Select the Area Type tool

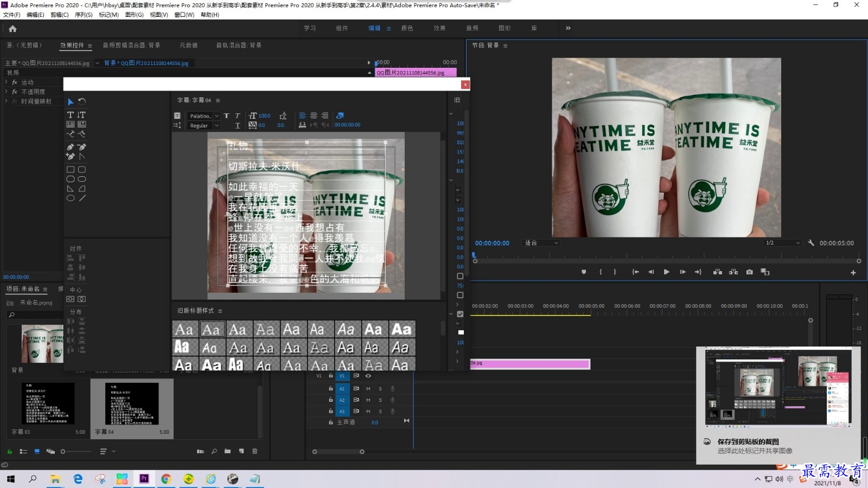click(71, 124)
